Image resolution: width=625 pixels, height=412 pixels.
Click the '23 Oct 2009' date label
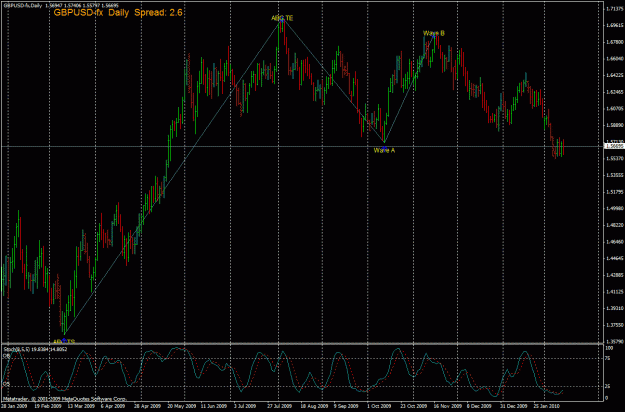tap(414, 406)
